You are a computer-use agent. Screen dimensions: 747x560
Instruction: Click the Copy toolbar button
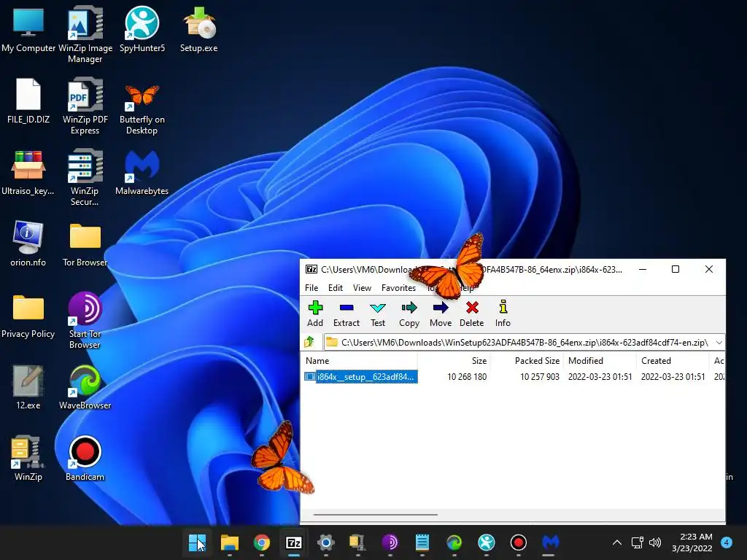tap(409, 314)
